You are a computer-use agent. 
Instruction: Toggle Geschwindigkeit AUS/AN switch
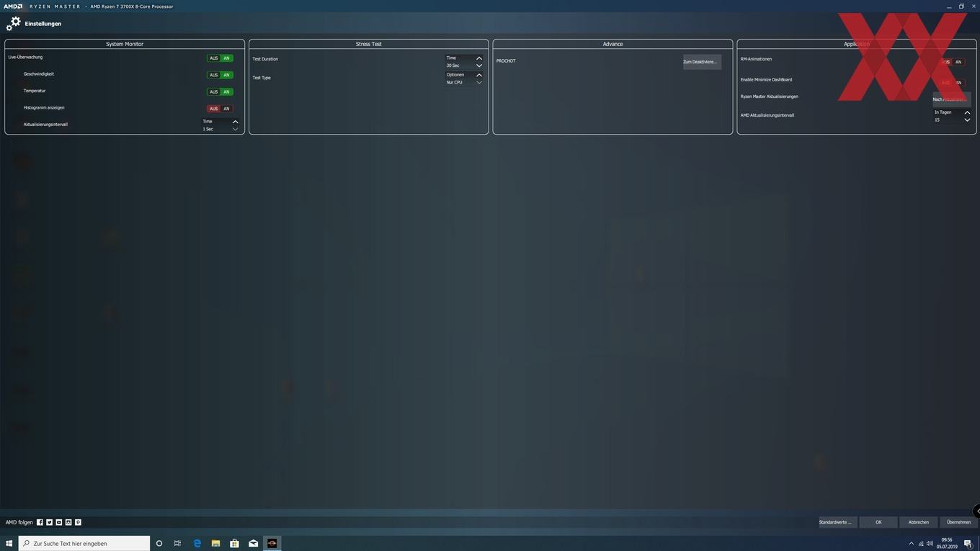(220, 75)
